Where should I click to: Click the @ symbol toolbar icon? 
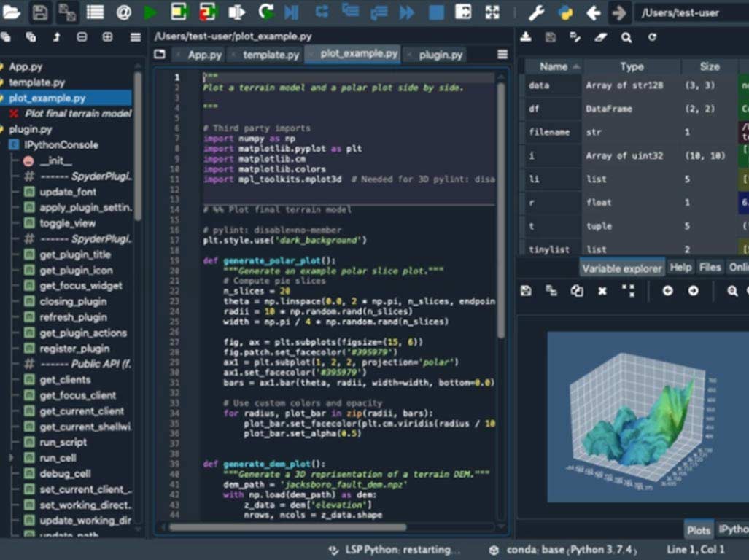coord(124,12)
